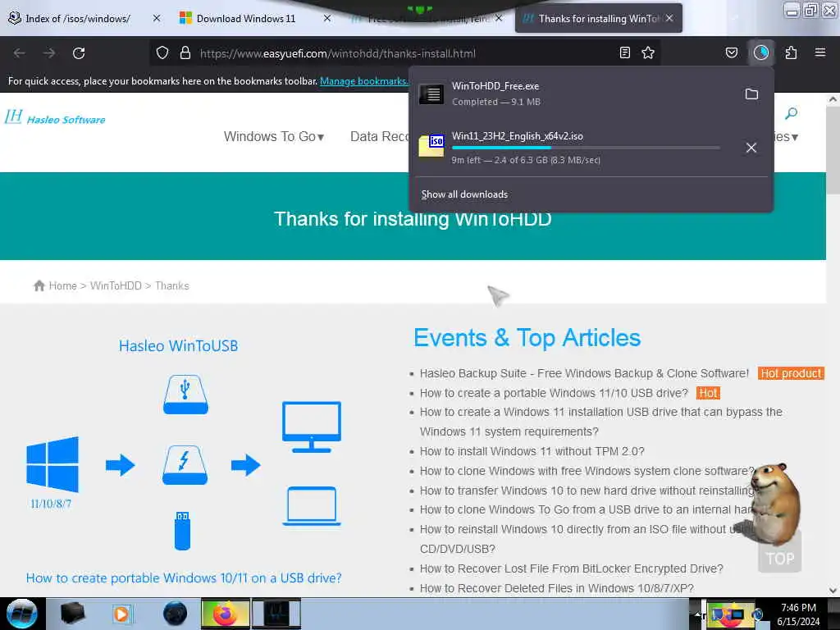Open the dark globe taskbar icon
The width and height of the screenshot is (840, 630).
tap(176, 614)
